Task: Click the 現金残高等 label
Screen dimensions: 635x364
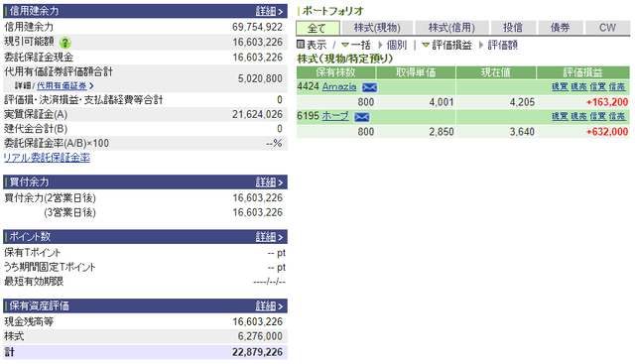Action: (x=29, y=322)
